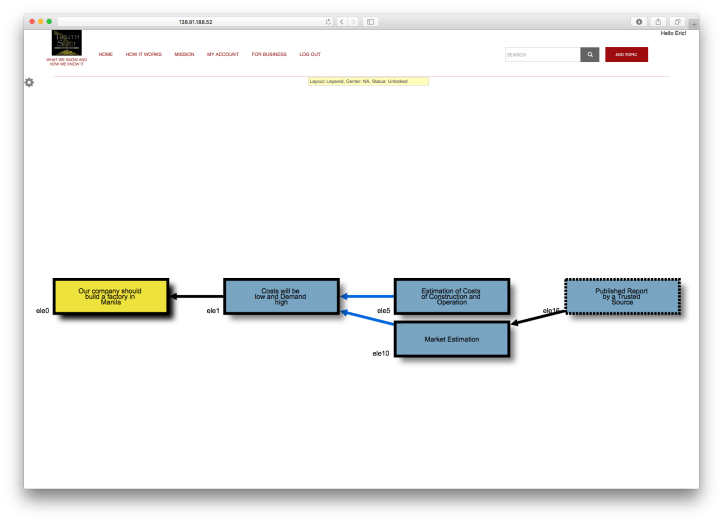
Task: Go forward with Safari forward arrow
Action: click(x=353, y=21)
